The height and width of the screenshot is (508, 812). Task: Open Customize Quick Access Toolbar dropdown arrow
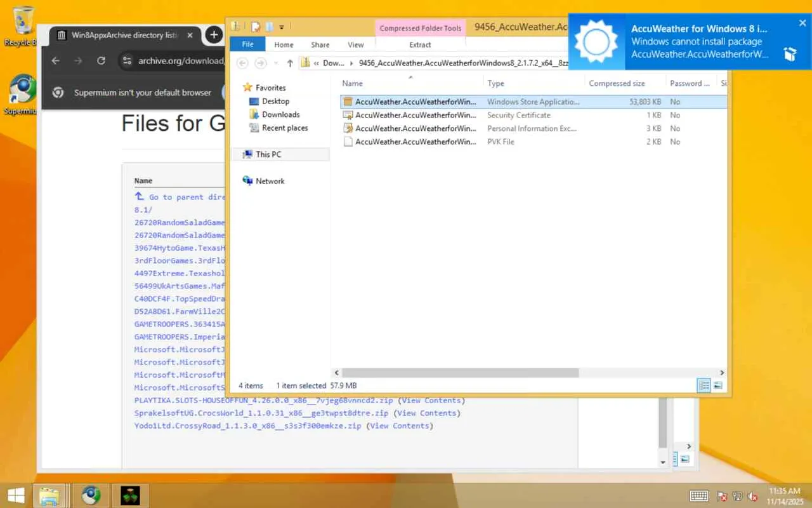point(282,27)
